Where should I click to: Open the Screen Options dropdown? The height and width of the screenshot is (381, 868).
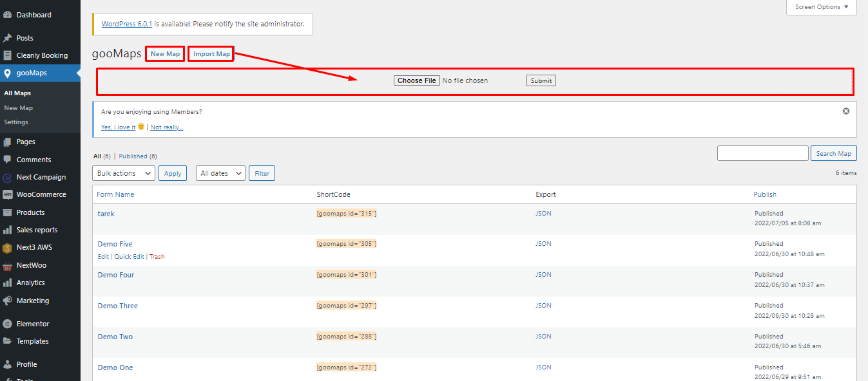821,7
